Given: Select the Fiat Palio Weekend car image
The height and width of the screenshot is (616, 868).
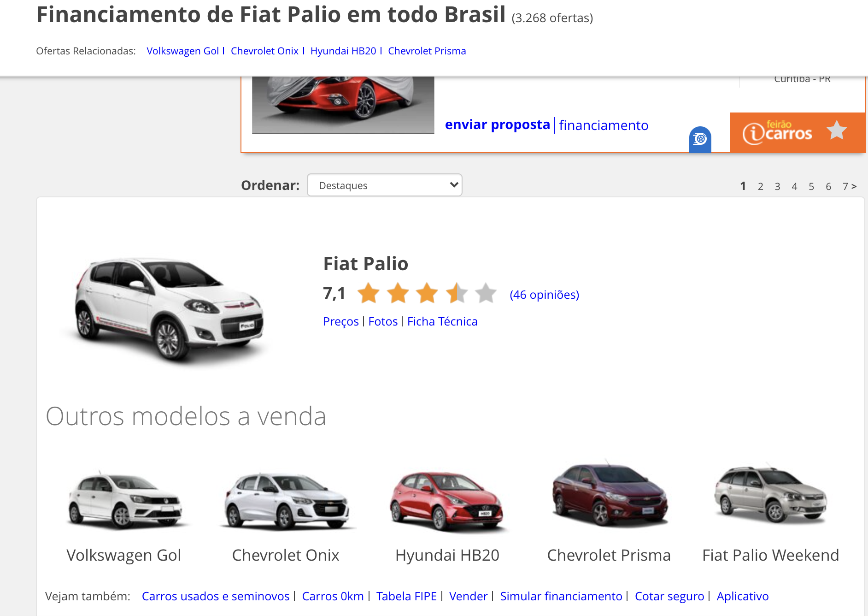Looking at the screenshot, I should [771, 493].
